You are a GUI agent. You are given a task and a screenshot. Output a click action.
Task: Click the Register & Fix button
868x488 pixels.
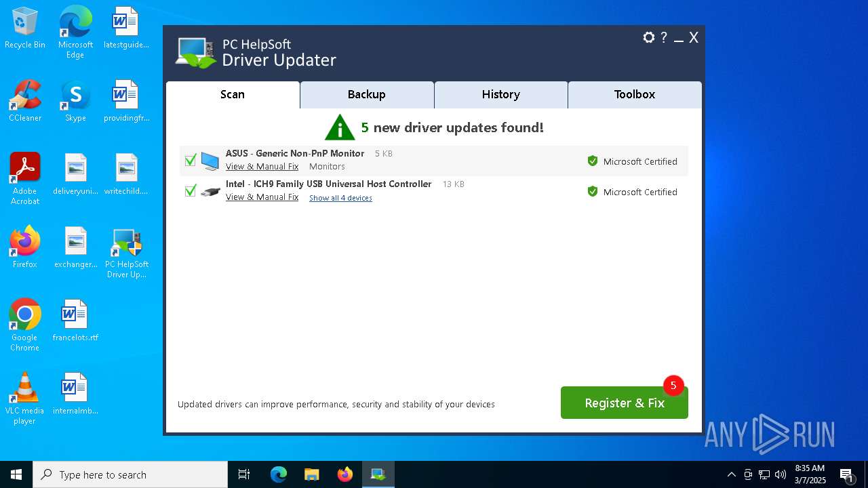point(625,403)
